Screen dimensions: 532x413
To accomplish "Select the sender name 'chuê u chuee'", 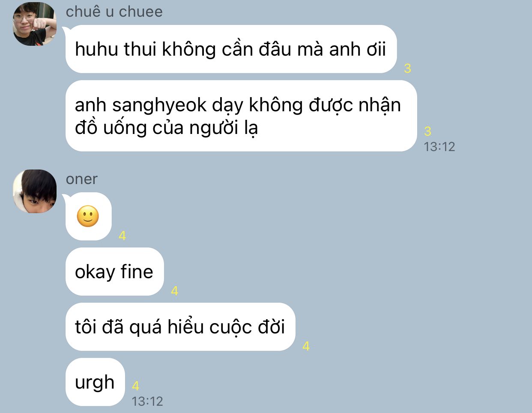I will tap(114, 12).
